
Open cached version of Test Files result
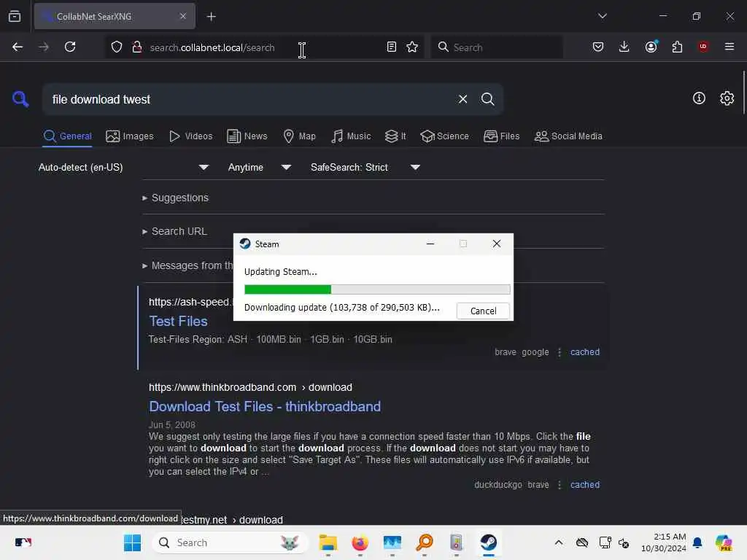[584, 352]
